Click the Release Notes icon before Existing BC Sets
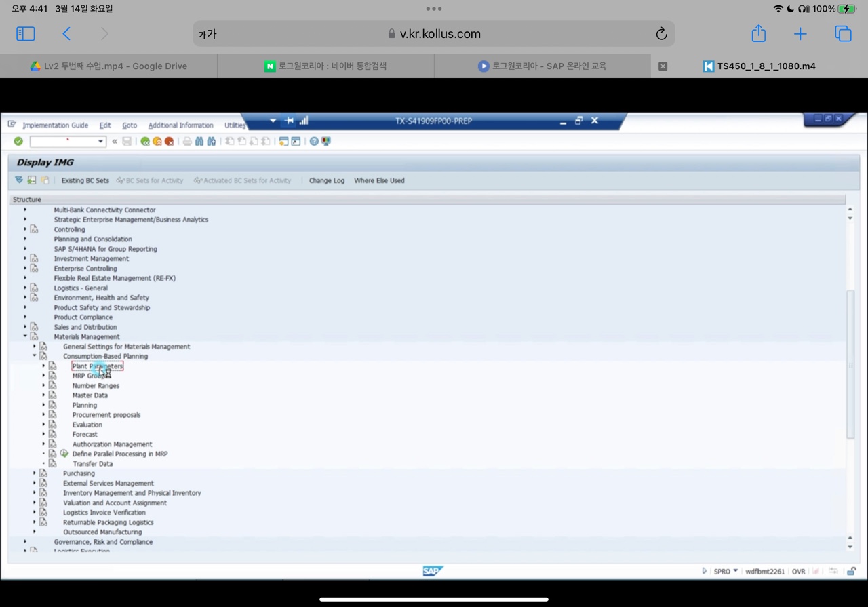Screen dimensions: 868x607 click(45, 180)
